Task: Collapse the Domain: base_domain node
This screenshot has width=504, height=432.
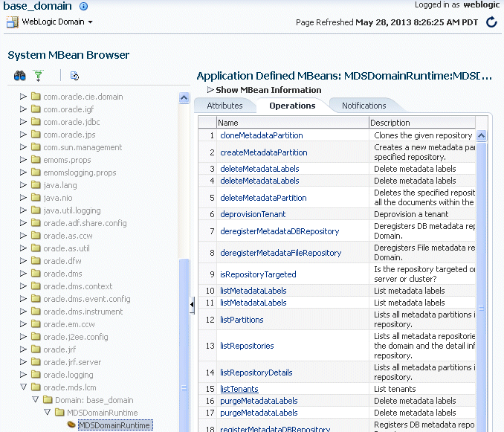Action: 36,399
